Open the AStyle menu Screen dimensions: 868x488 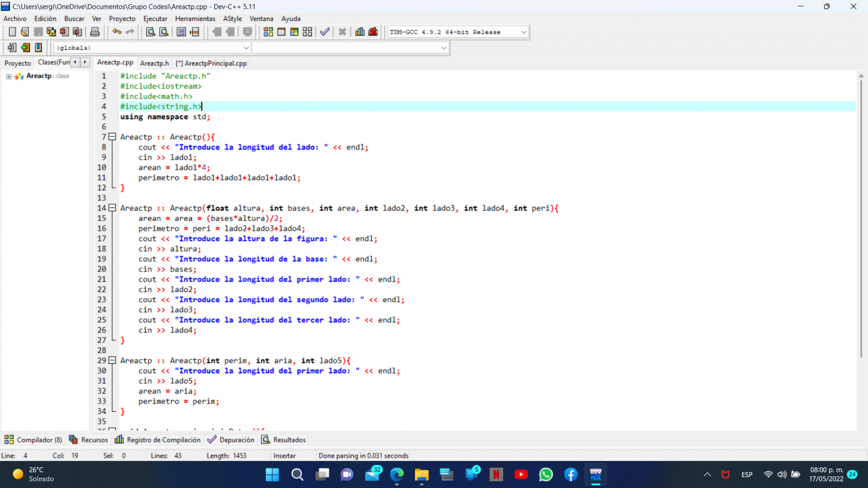(x=233, y=19)
